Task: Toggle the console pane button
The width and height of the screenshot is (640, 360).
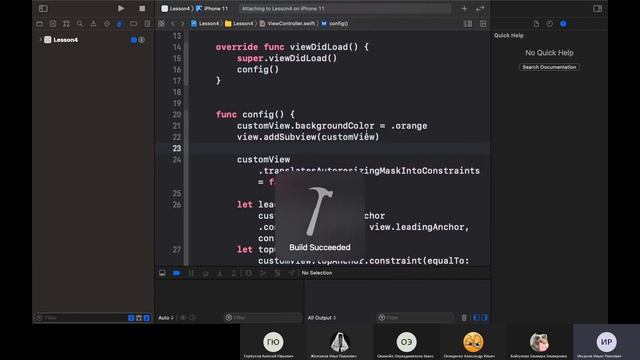Action: pyautogui.click(x=484, y=318)
